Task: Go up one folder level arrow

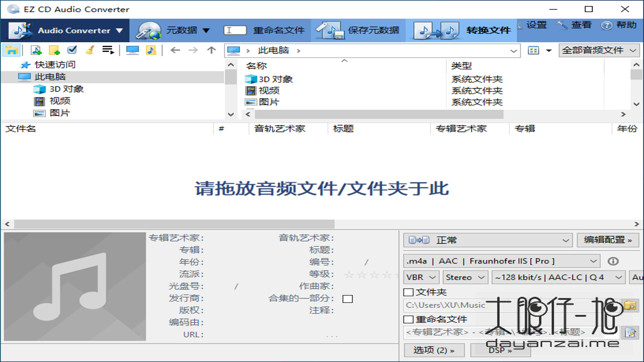Action: pyautogui.click(x=211, y=50)
